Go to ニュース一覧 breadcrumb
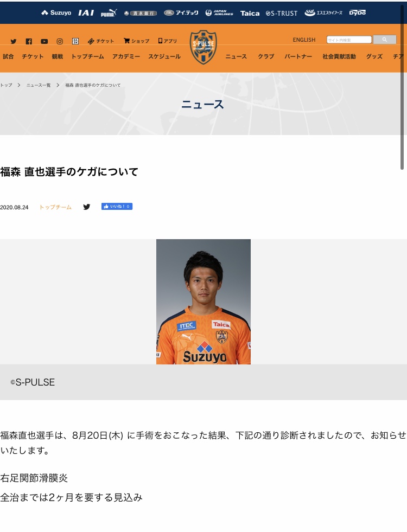Image resolution: width=407 pixels, height=532 pixels. (x=39, y=85)
